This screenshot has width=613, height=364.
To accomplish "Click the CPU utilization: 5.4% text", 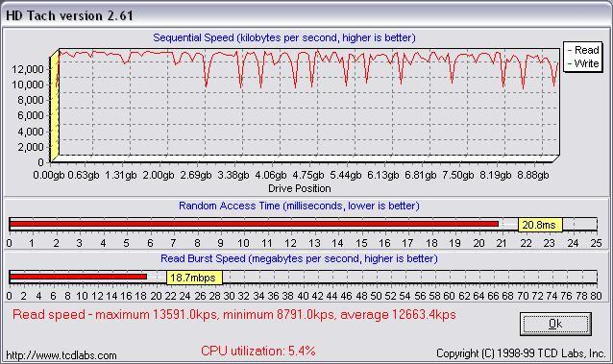I will [x=258, y=351].
